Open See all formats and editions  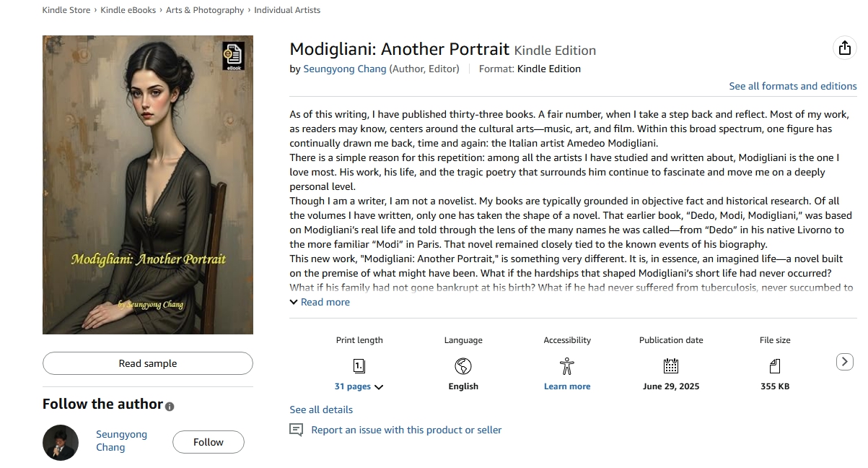point(792,86)
